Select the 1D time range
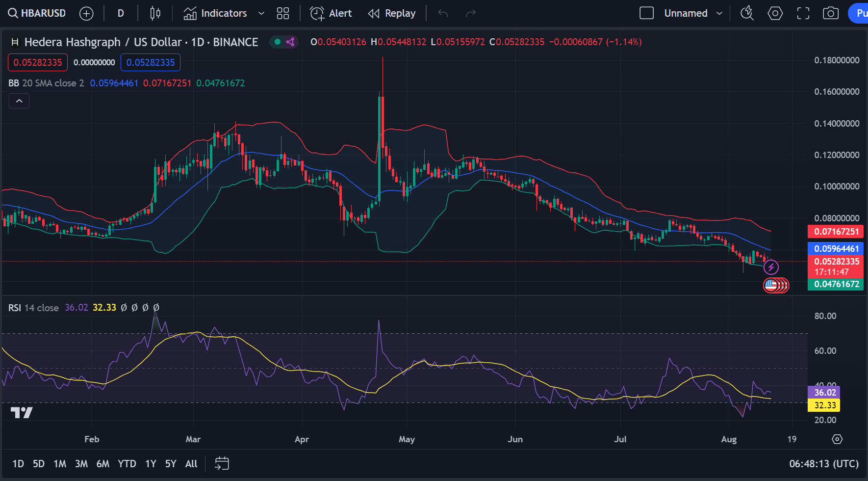Viewport: 868px width, 481px height. [x=18, y=464]
